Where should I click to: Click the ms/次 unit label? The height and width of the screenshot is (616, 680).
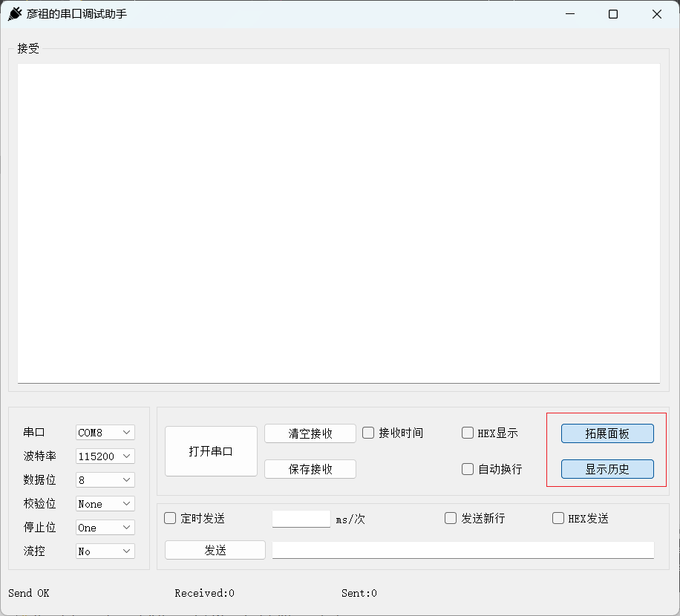pos(350,519)
